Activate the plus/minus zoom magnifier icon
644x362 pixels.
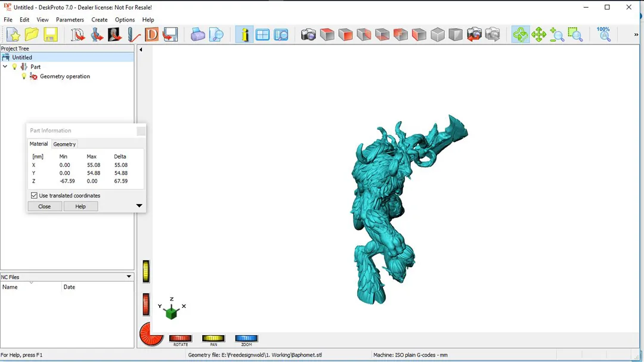coord(558,35)
